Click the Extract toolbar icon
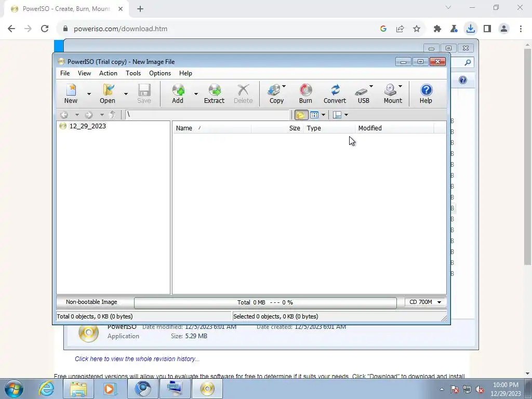Image resolution: width=532 pixels, height=399 pixels. (x=214, y=94)
